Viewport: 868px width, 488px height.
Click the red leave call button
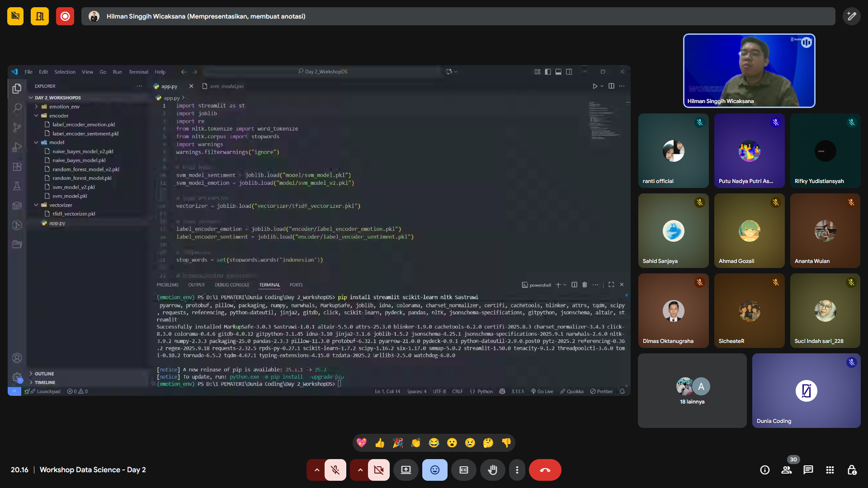(x=545, y=470)
